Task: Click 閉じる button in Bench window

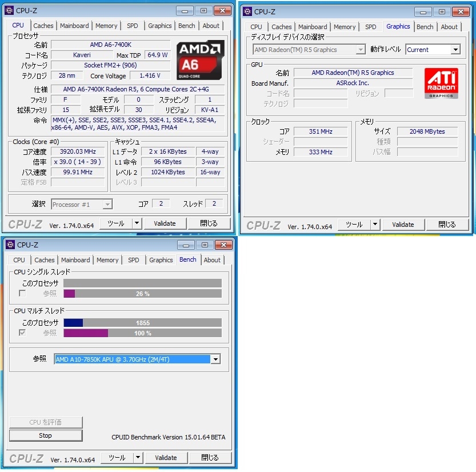Action: click(210, 458)
